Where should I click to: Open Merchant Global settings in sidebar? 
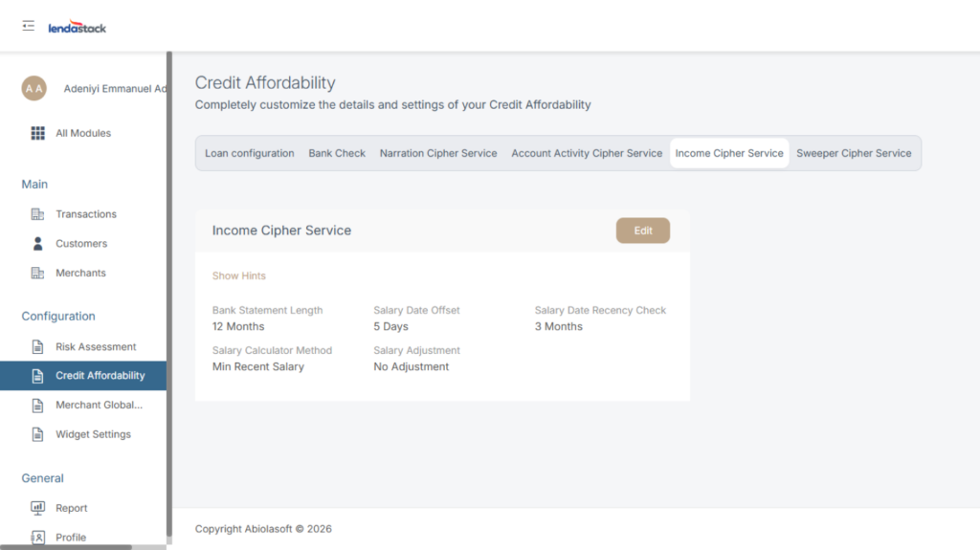[99, 406]
